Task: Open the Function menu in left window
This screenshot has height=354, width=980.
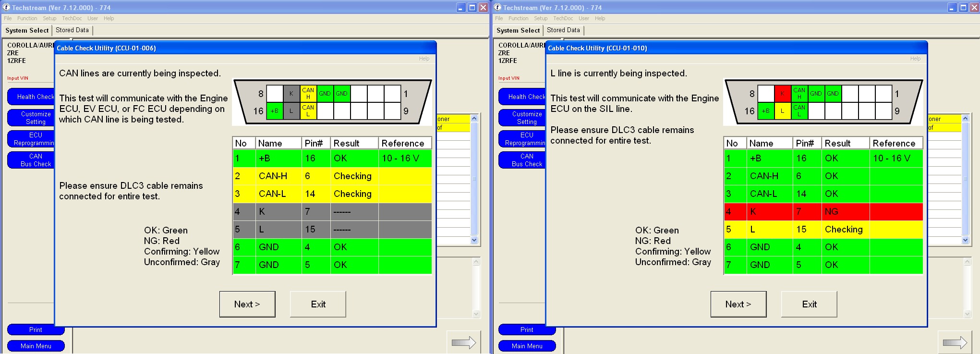Action: click(x=27, y=18)
